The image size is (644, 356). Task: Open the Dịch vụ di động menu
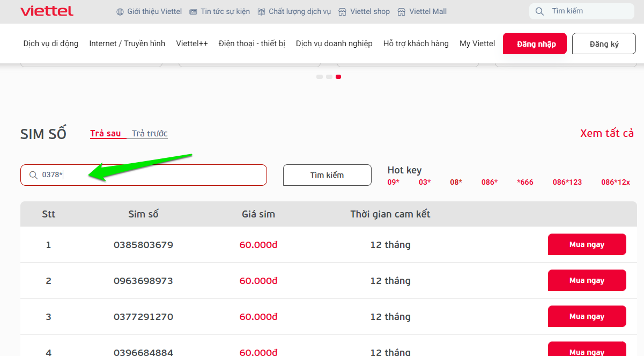(51, 43)
